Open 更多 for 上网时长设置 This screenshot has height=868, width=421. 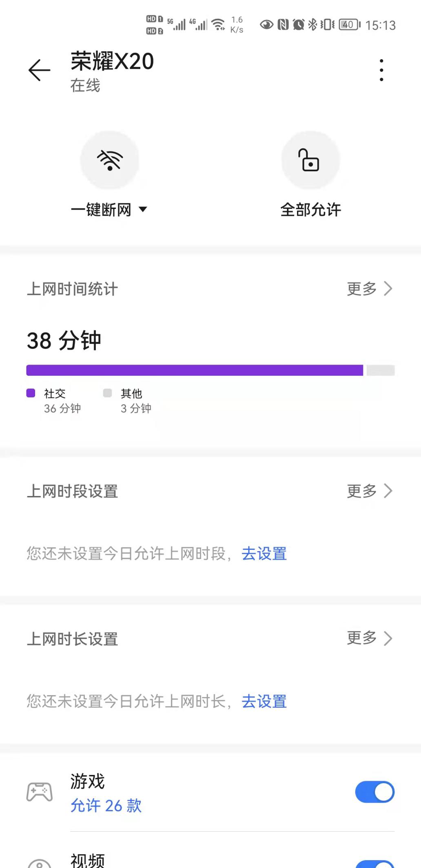click(369, 638)
